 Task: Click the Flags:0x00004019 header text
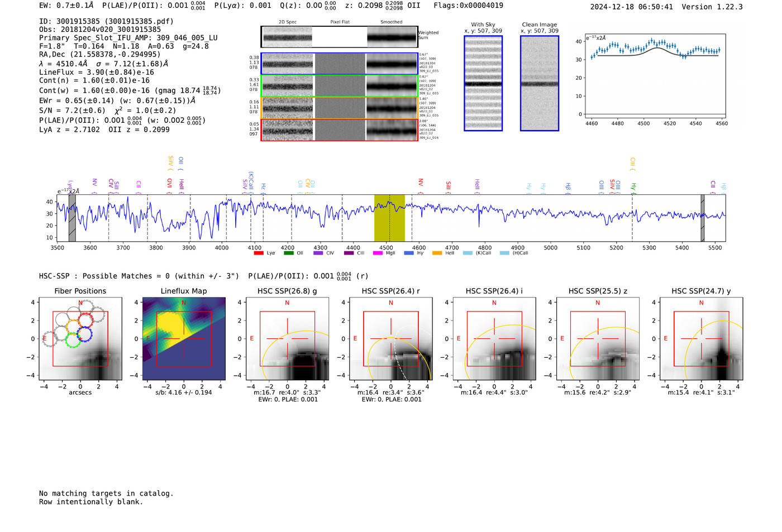click(468, 6)
